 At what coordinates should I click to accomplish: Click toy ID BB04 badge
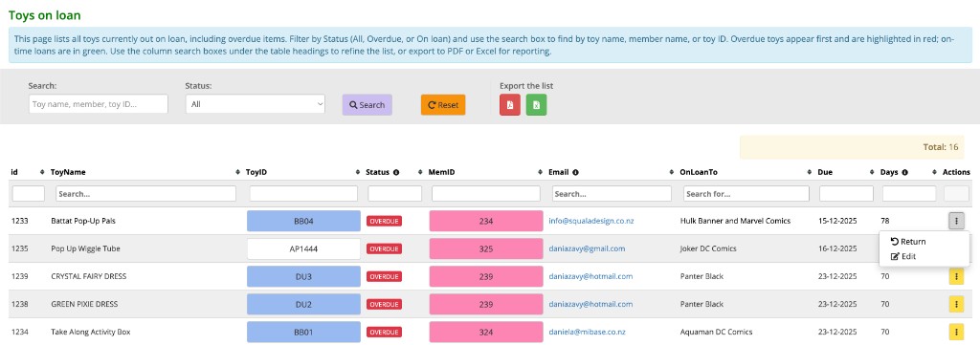pos(303,221)
